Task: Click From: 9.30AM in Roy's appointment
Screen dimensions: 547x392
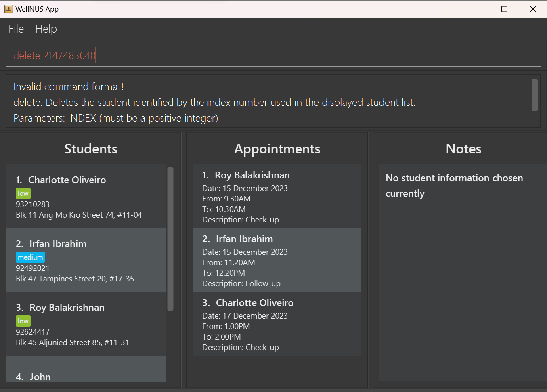Action: point(226,199)
